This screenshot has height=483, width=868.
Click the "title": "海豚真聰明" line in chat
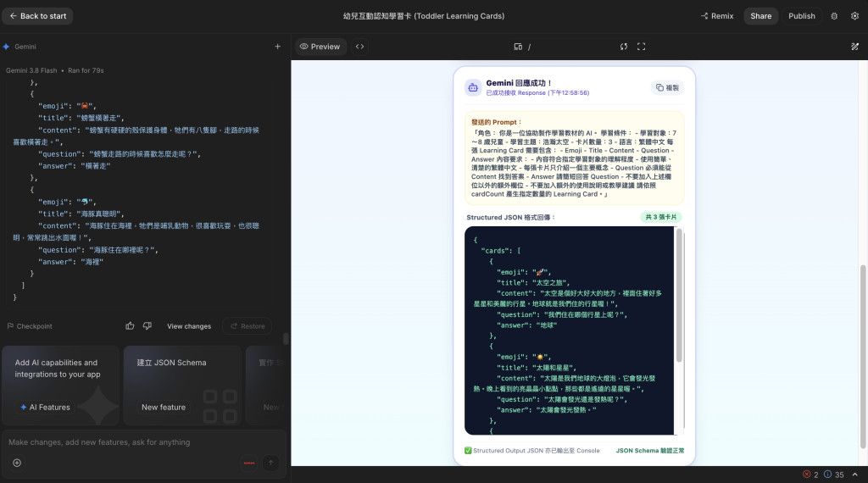point(81,214)
